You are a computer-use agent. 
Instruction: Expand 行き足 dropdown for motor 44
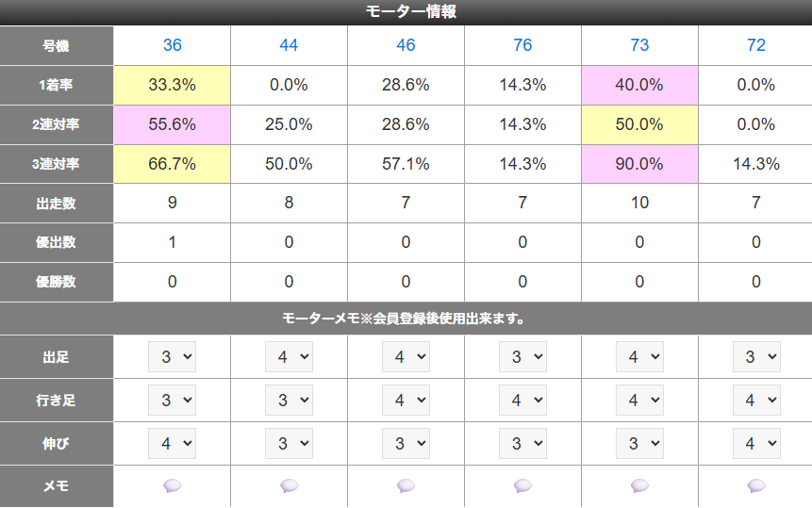click(289, 401)
